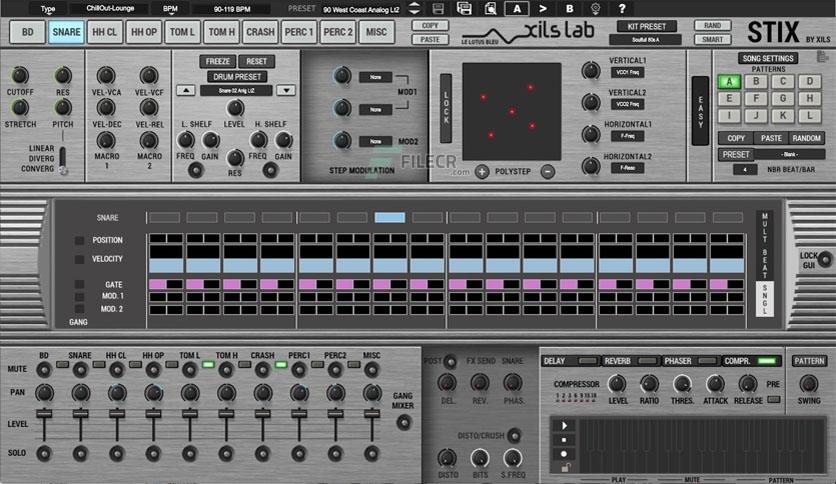Switch to the CRASH drum tab
Viewport: 836px width, 484px height.
click(x=260, y=32)
